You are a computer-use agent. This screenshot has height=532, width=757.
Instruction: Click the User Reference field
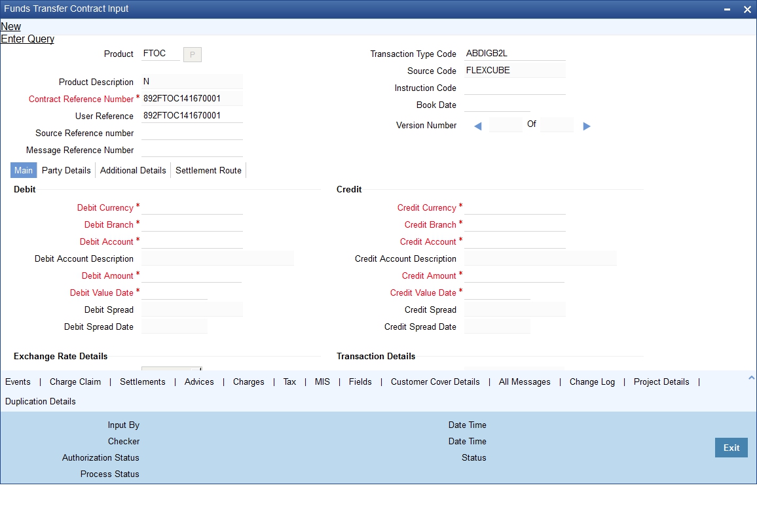pyautogui.click(x=192, y=116)
